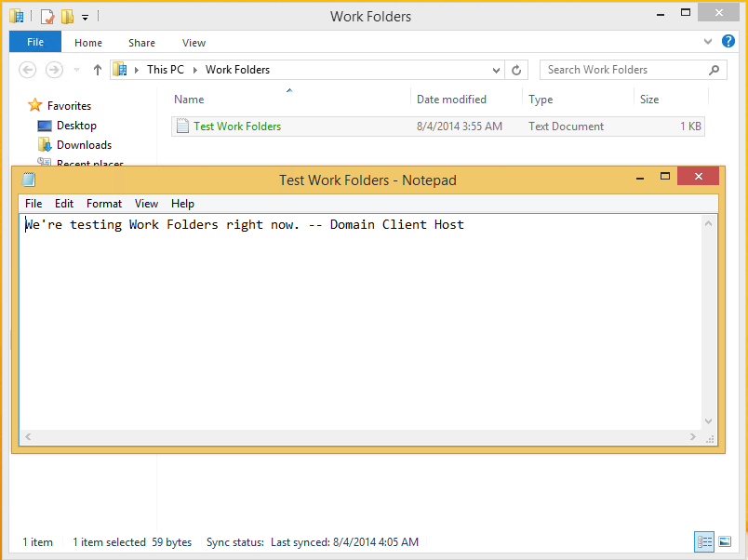748x560 pixels.
Task: Switch to large thumbnails view in the status bar
Action: point(725,542)
